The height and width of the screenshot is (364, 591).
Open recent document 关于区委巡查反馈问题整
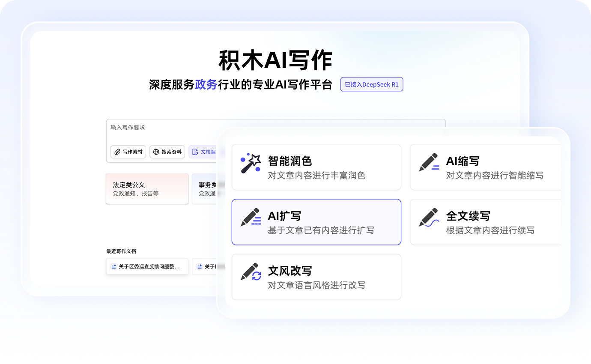149,267
